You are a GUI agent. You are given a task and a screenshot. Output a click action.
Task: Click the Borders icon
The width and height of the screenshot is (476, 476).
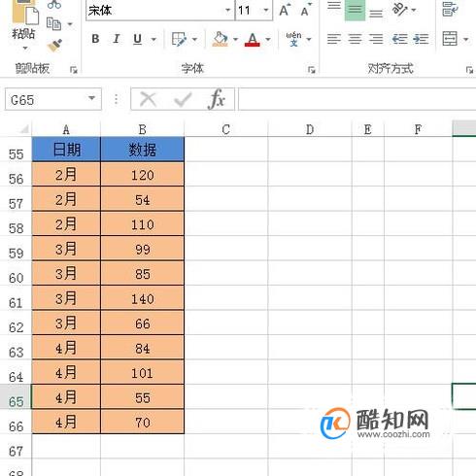tap(179, 39)
